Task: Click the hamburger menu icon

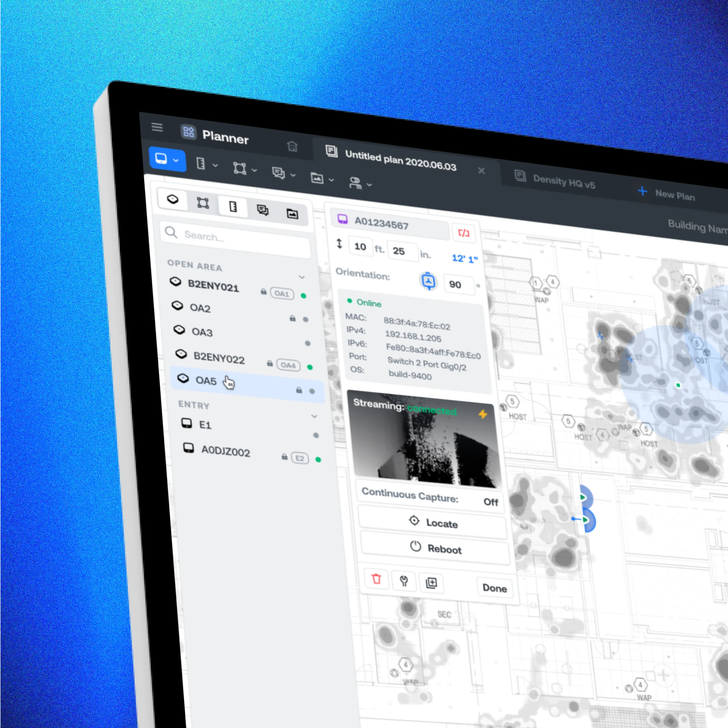Action: [x=157, y=127]
